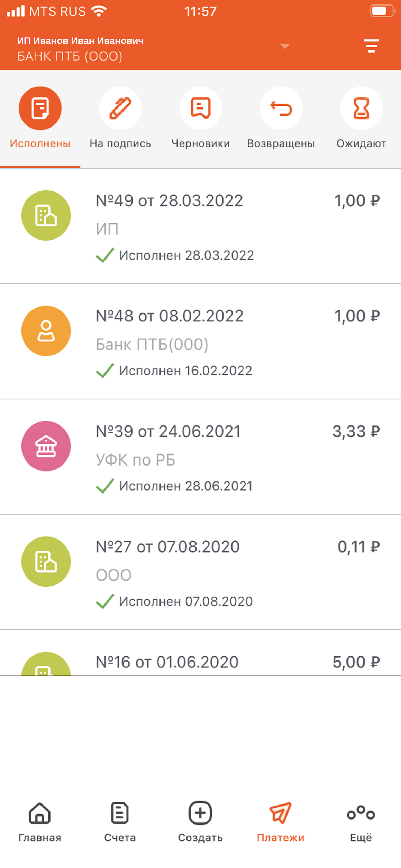Viewport: 401px width, 868px height.
Task: Tap the pink bank icon for payment №39
Action: [x=46, y=446]
